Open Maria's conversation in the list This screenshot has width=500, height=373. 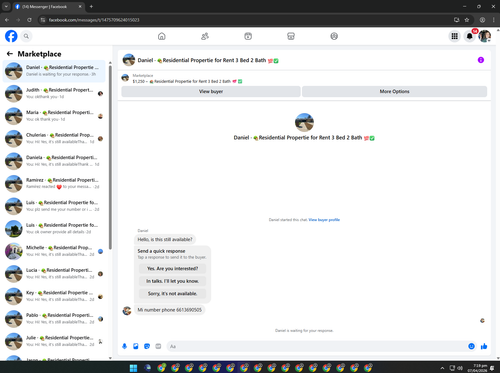(x=54, y=116)
